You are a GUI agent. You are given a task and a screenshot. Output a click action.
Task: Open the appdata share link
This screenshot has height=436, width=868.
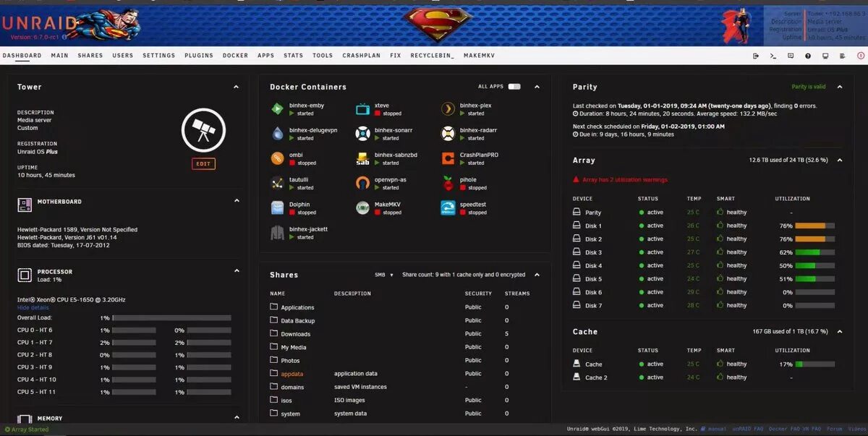click(x=292, y=374)
